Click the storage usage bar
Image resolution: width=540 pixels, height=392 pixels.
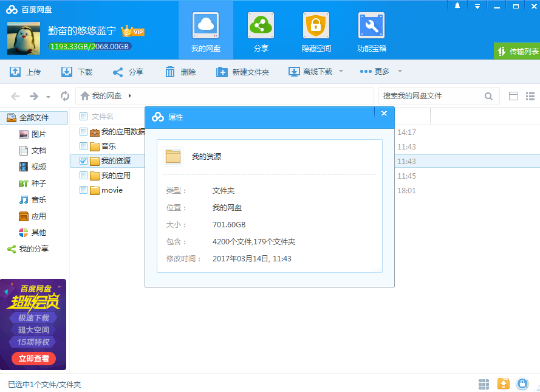pos(89,46)
